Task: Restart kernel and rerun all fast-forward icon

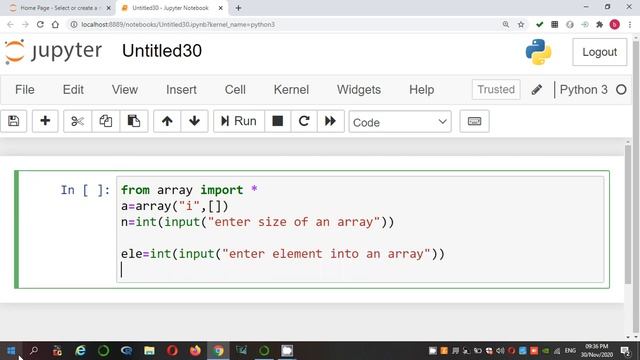Action: [x=330, y=121]
